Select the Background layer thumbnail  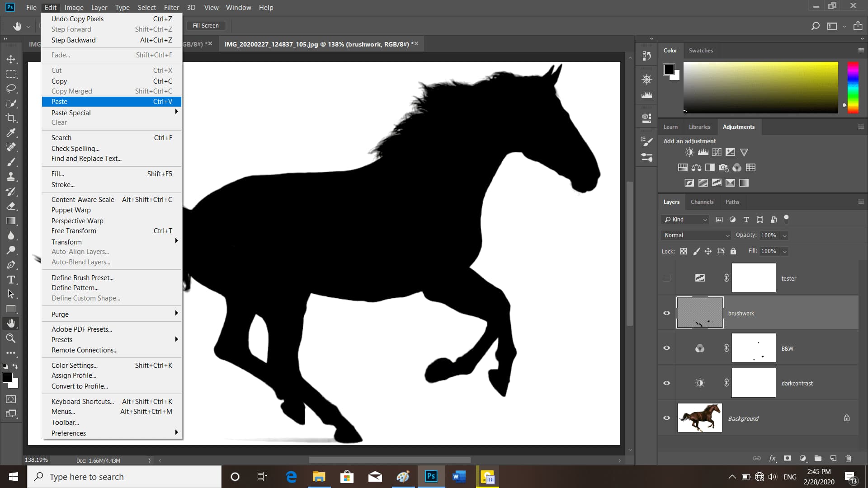[699, 418]
